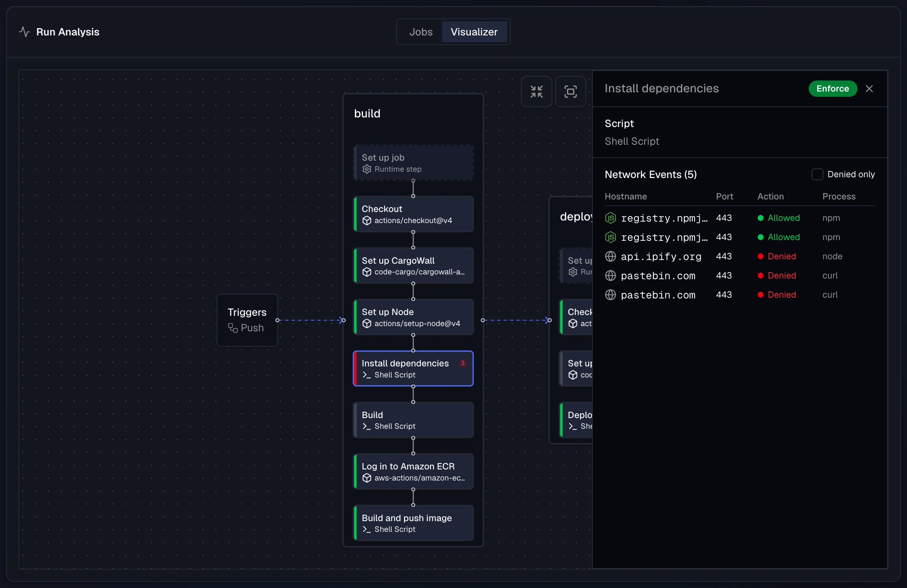Click the Push trigger icon

point(233,328)
